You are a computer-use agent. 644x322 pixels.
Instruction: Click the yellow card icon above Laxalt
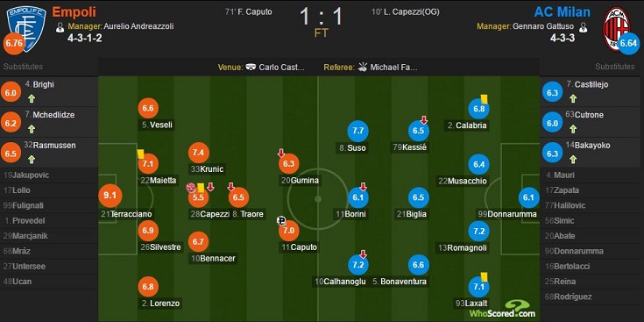[484, 276]
